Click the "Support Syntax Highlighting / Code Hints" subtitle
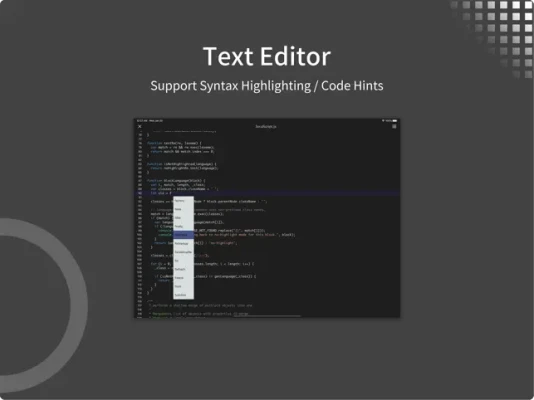 [267, 86]
